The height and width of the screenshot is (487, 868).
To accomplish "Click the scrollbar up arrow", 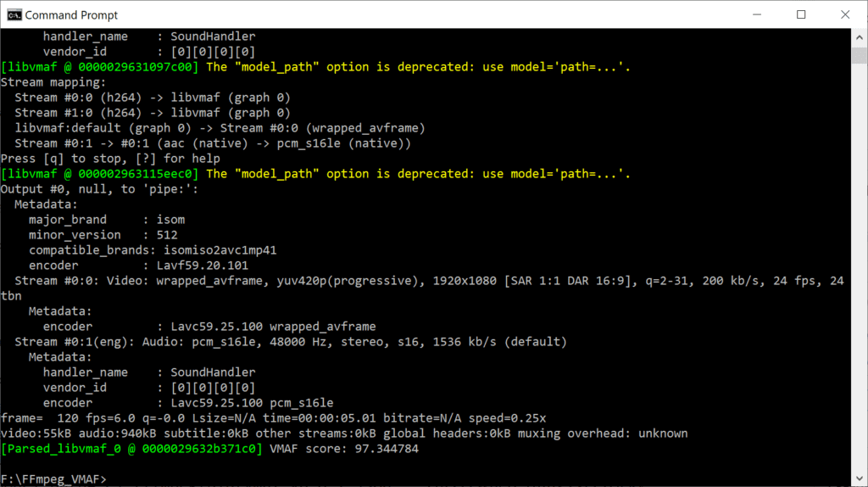I will point(860,37).
